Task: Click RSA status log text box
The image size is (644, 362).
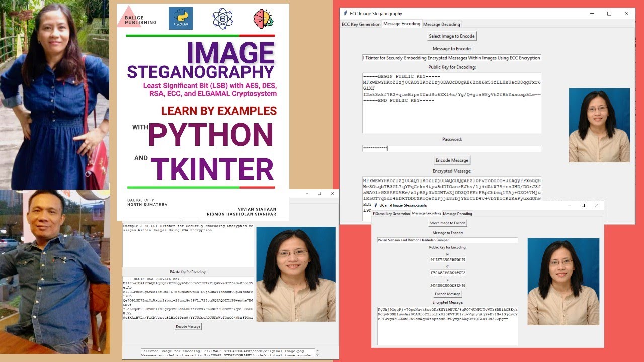Action: point(227,353)
